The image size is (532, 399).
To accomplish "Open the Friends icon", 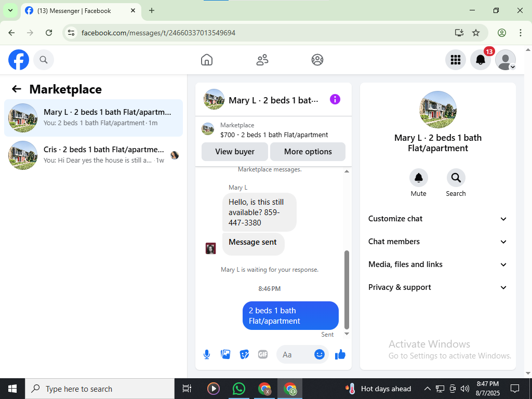I will (x=262, y=60).
